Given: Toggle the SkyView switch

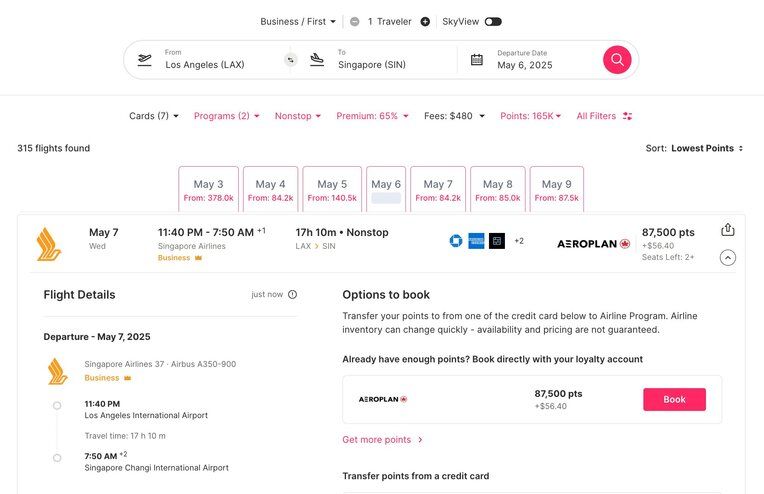Looking at the screenshot, I should pos(493,21).
